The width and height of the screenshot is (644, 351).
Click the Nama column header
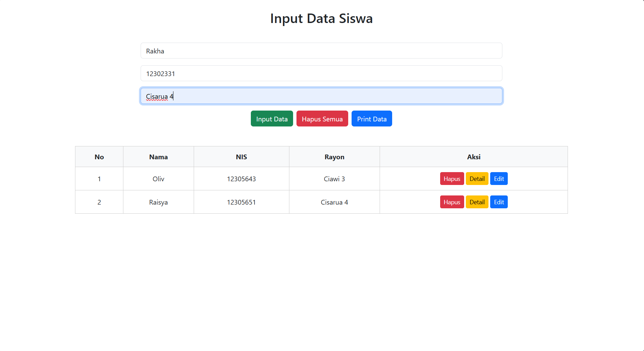[x=158, y=157]
